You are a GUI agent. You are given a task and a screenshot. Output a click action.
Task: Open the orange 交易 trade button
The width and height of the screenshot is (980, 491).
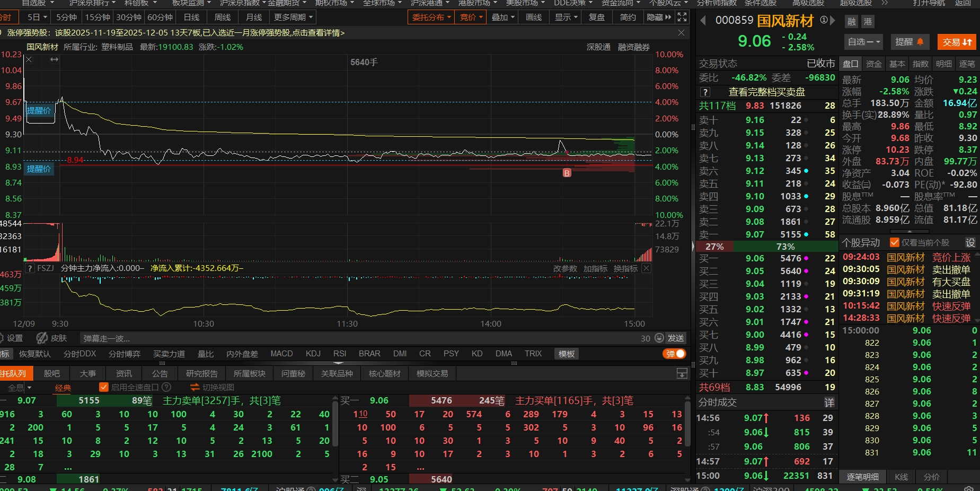click(x=957, y=42)
